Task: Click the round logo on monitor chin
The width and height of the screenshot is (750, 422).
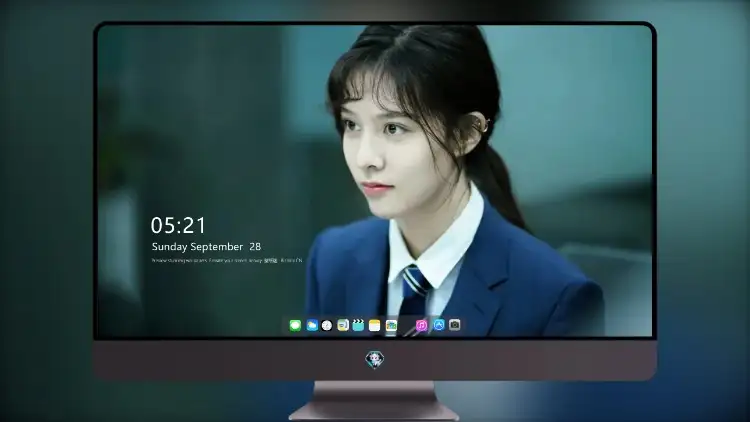Action: tap(375, 360)
